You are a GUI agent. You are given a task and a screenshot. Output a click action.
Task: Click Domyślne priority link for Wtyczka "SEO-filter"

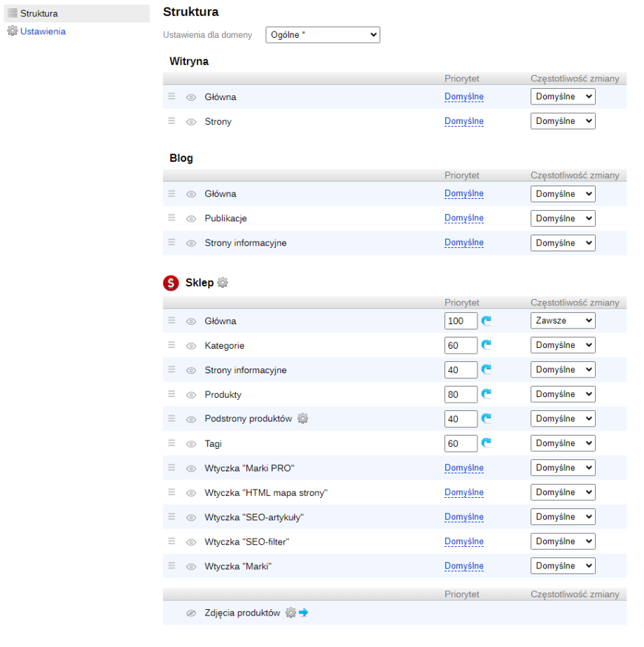click(463, 541)
